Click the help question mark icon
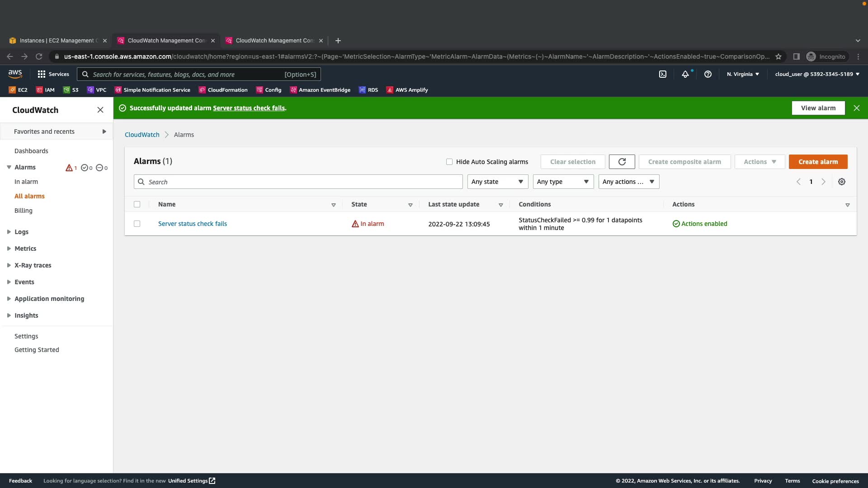Screen dimensions: 868x488 click(708, 75)
